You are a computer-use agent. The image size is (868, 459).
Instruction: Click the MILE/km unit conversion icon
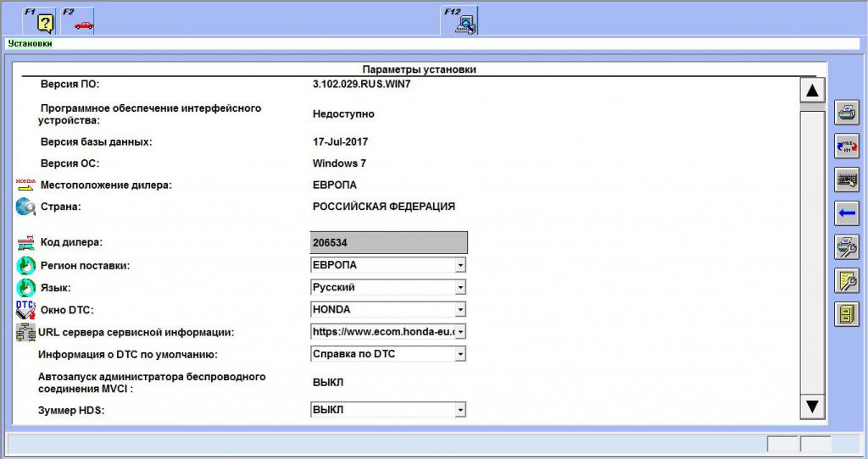click(847, 147)
